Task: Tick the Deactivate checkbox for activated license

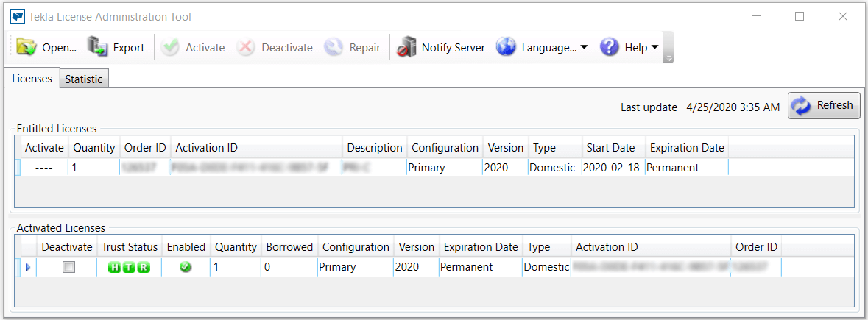Action: coord(69,268)
